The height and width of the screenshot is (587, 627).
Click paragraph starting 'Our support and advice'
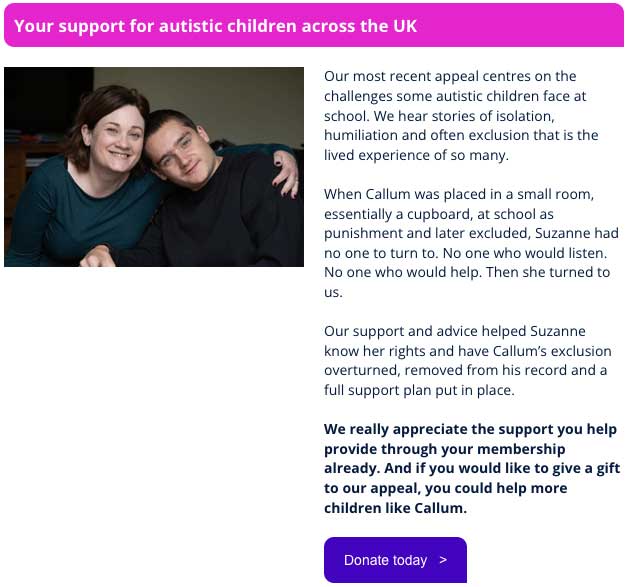tap(467, 360)
